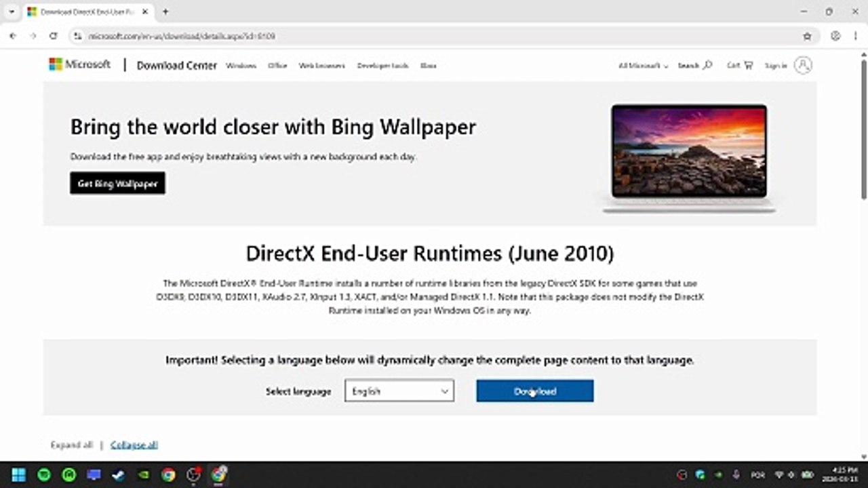Viewport: 868px width, 488px height.
Task: Reload the page with the refresh icon
Action: tap(54, 36)
